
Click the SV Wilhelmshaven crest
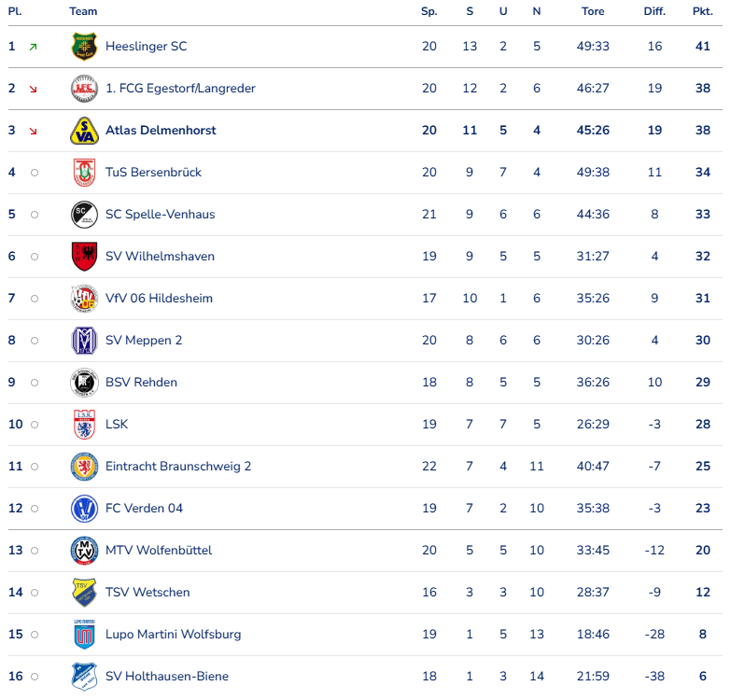pyautogui.click(x=84, y=256)
